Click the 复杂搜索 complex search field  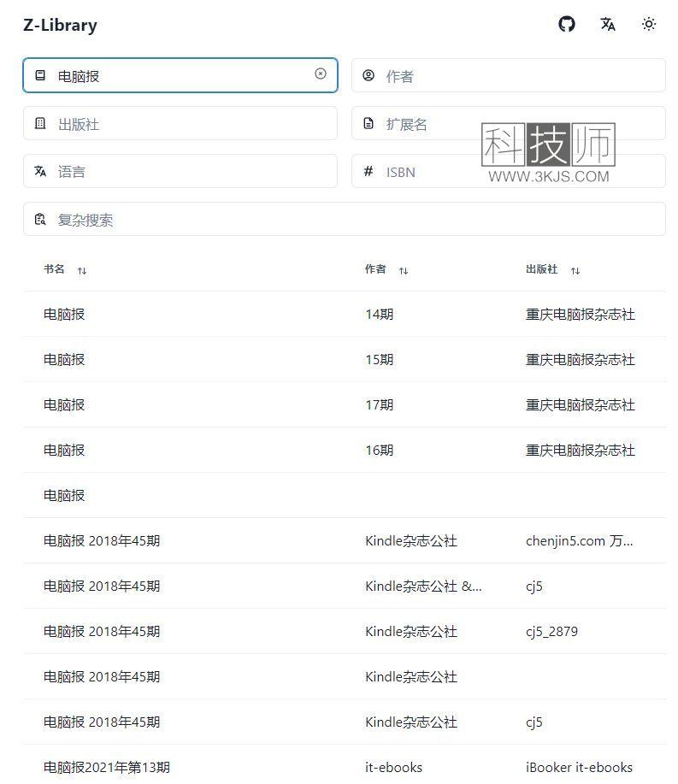(345, 220)
